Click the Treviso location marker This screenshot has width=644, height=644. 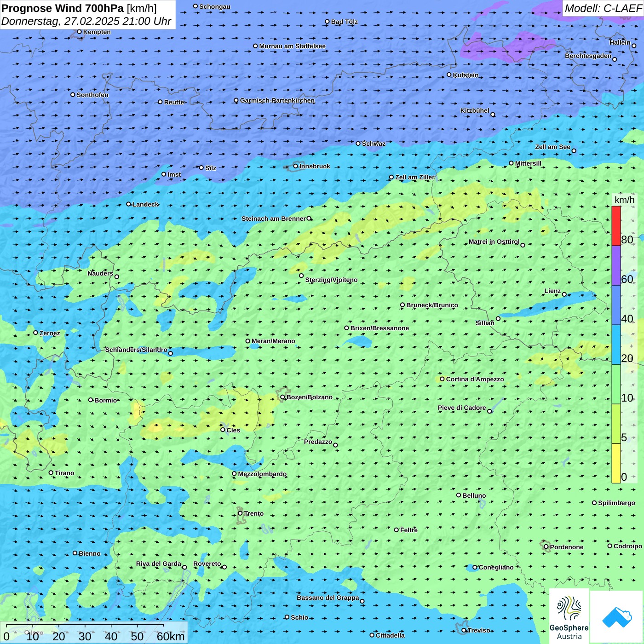(x=464, y=630)
